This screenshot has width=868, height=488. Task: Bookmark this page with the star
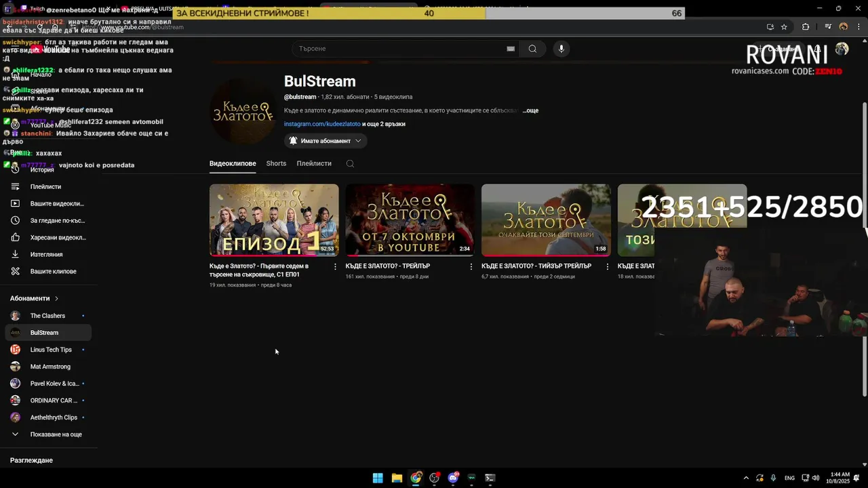coord(784,27)
